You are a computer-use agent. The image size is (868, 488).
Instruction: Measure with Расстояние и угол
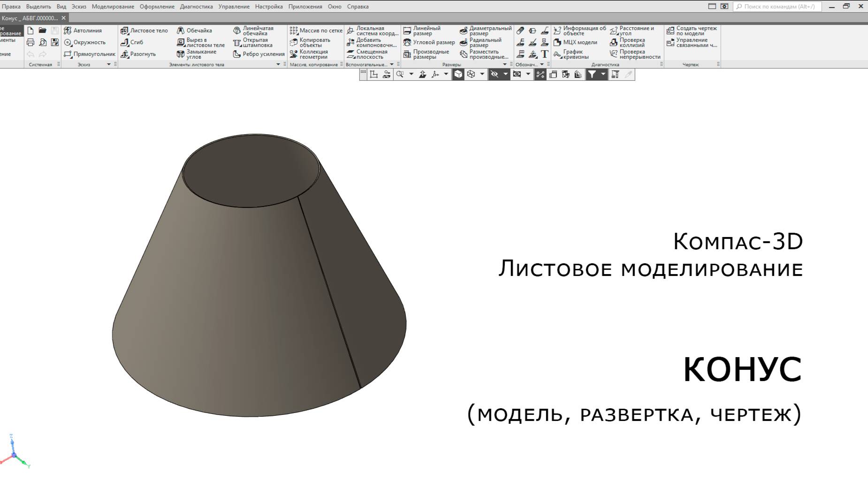(x=632, y=30)
